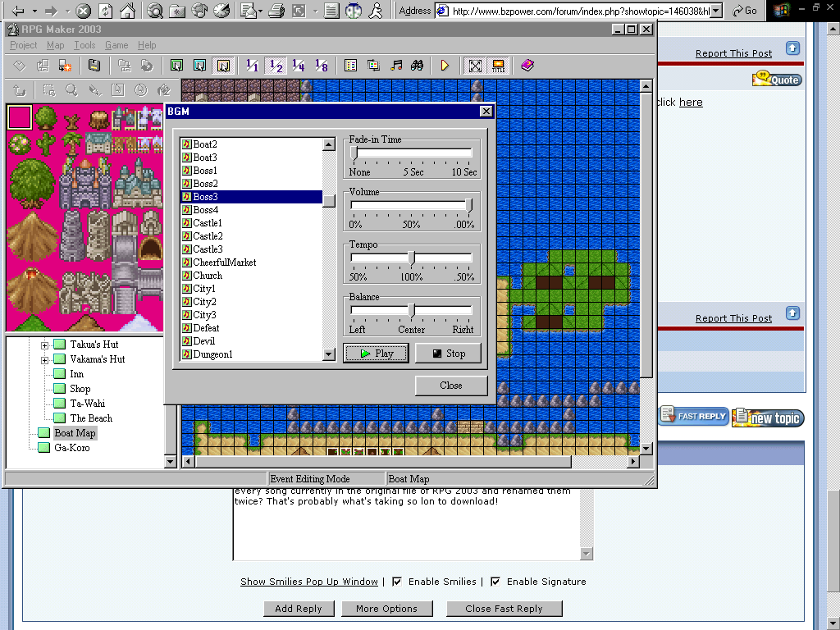Click the browser Stop loading icon
Image resolution: width=840 pixels, height=630 pixels.
[x=83, y=10]
